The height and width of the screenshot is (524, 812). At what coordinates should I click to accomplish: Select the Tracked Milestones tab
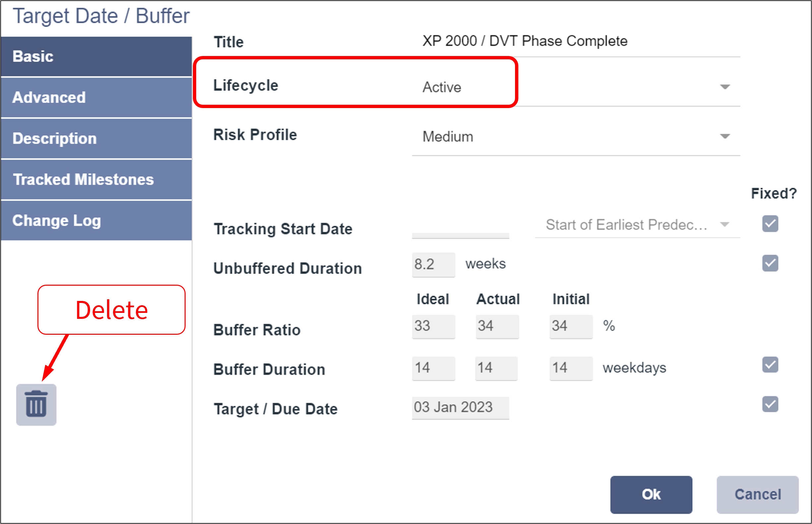tap(96, 180)
